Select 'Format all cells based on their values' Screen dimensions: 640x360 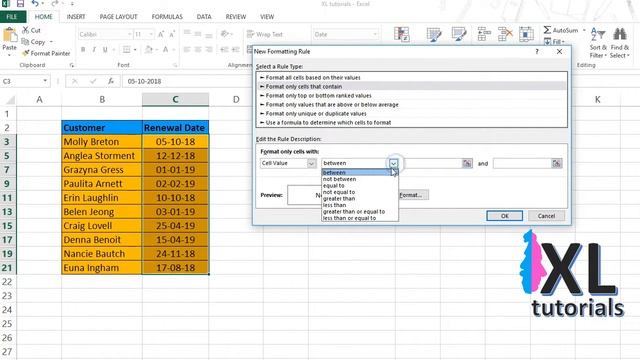[412, 78]
